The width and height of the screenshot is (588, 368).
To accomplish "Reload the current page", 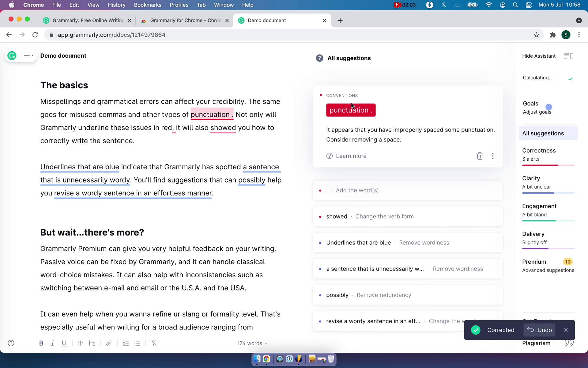I will pyautogui.click(x=35, y=35).
